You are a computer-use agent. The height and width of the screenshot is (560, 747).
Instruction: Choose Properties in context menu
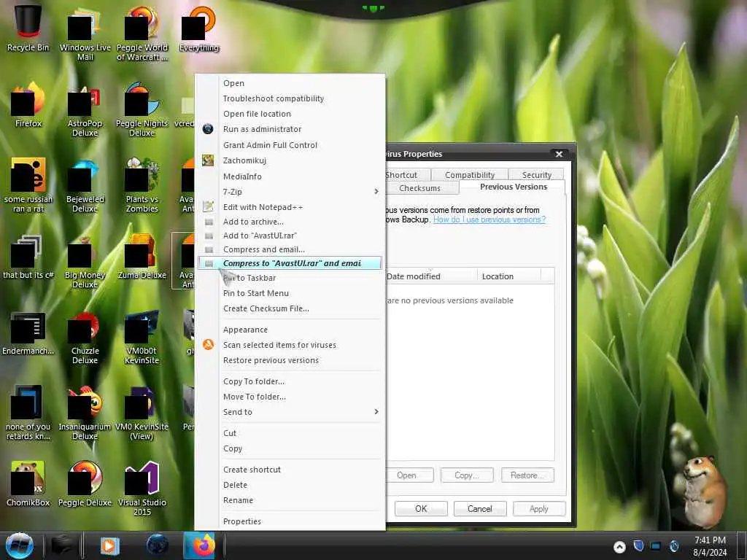[290, 521]
